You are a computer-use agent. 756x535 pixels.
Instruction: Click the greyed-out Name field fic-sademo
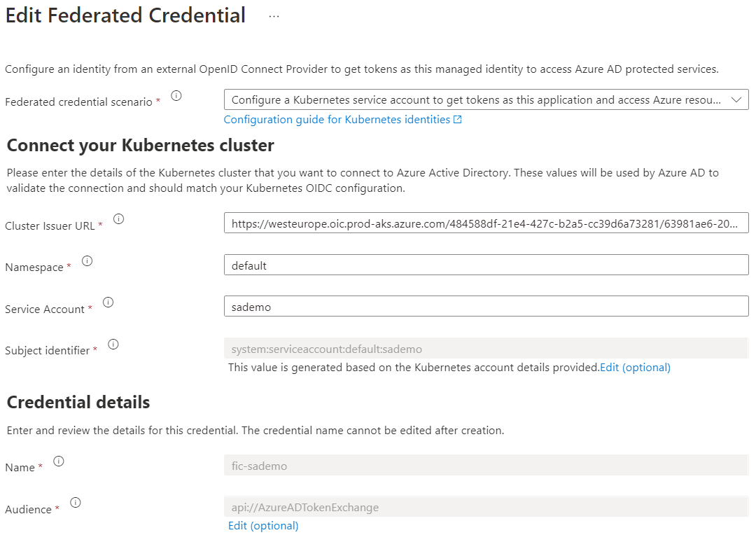click(x=486, y=466)
